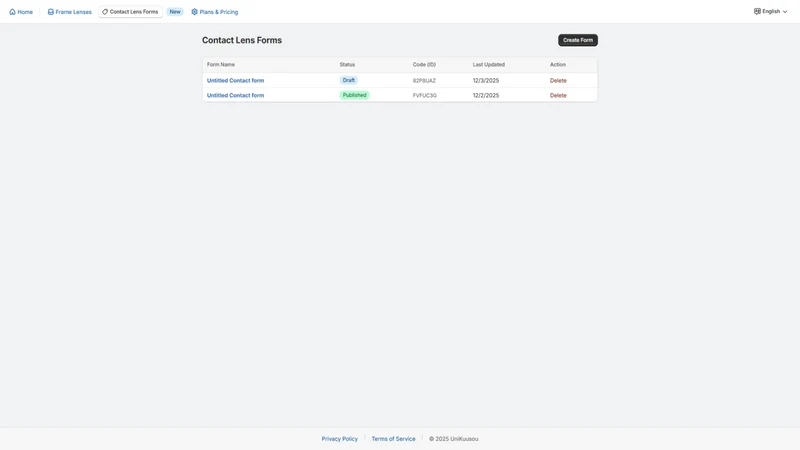Click the New badge
This screenshot has width=800, height=450.
175,12
